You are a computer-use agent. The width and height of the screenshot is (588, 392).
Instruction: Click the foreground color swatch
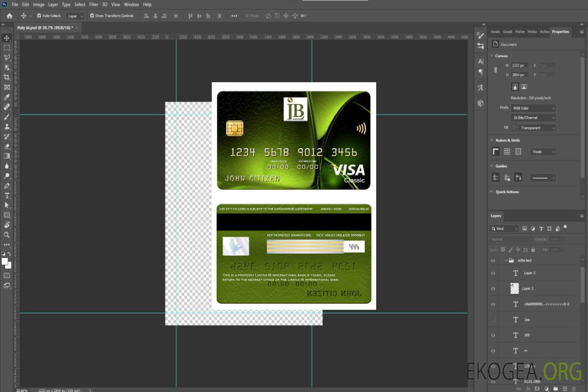5,262
